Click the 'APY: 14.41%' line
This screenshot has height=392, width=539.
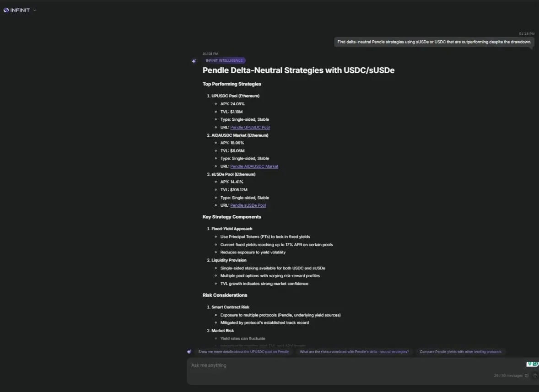click(232, 182)
